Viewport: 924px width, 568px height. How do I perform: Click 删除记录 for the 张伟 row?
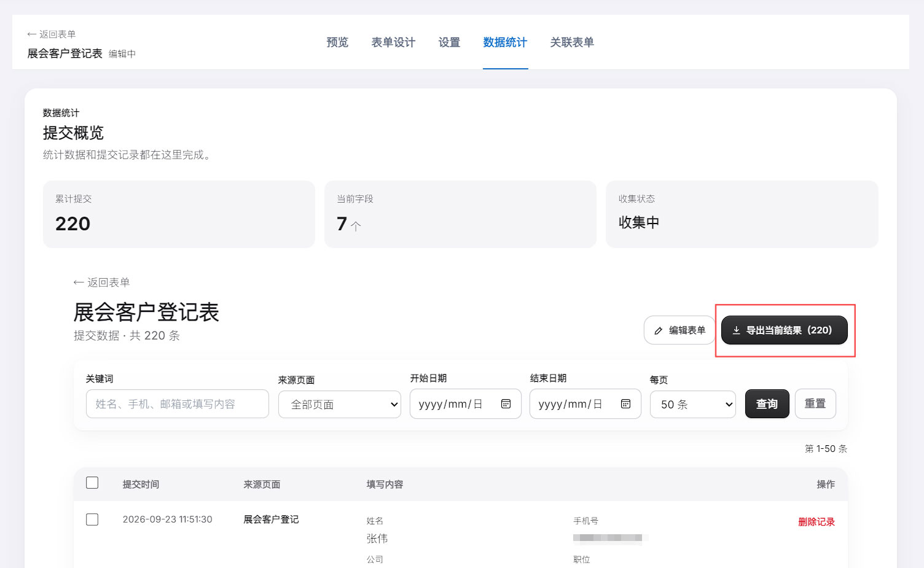point(816,522)
